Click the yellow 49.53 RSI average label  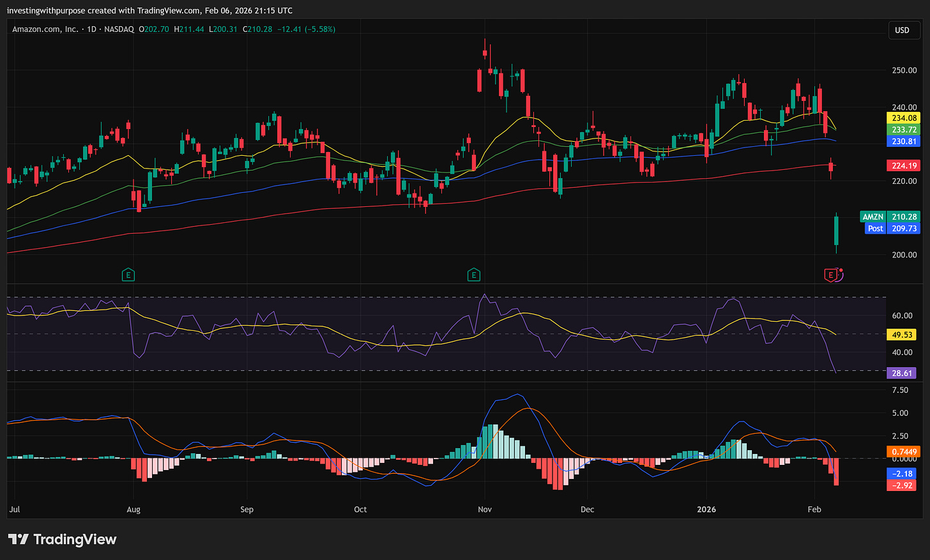coord(902,335)
